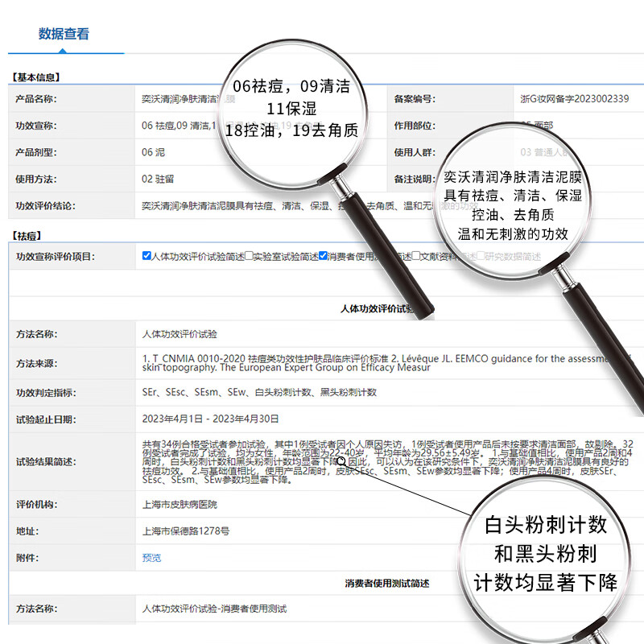Click the 02 驻留 usage method value
644x644 pixels.
tap(158, 179)
